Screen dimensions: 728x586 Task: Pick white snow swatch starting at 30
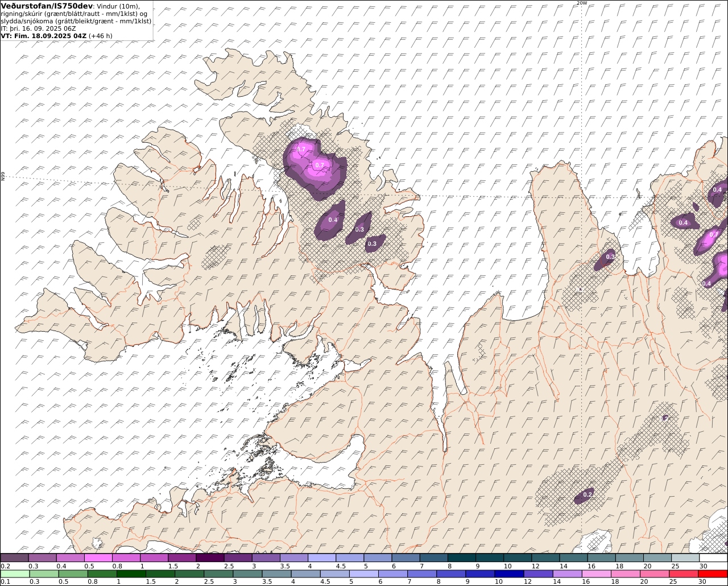pyautogui.click(x=713, y=558)
